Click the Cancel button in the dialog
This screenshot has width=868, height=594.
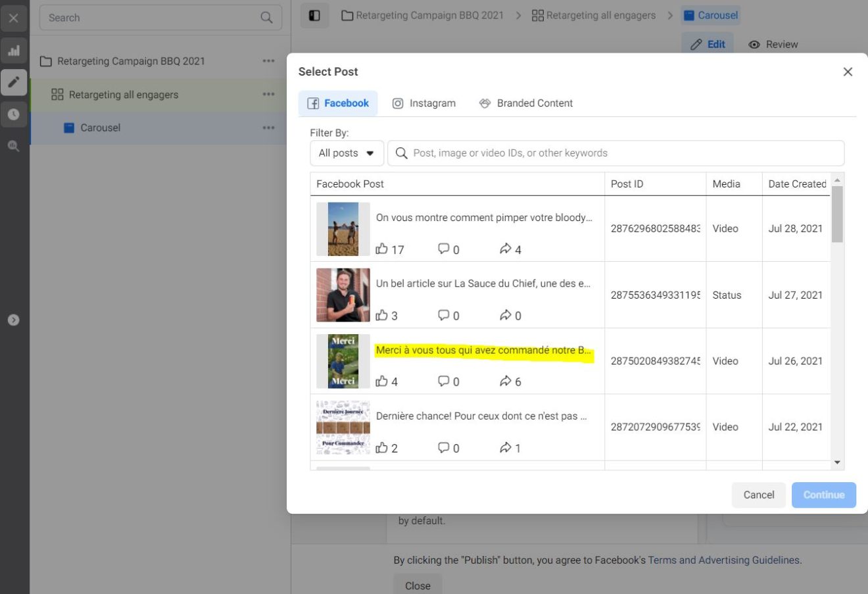(x=758, y=495)
